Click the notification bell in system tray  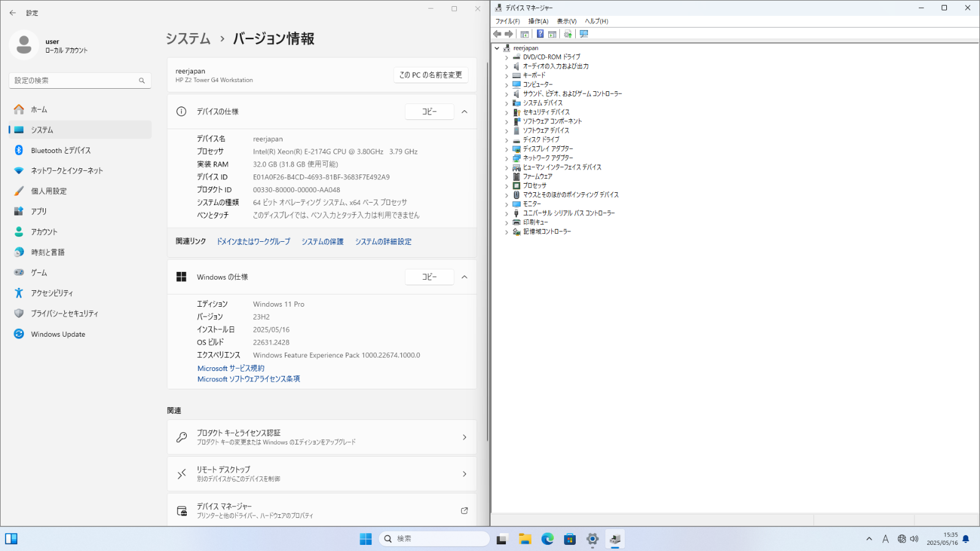966,539
